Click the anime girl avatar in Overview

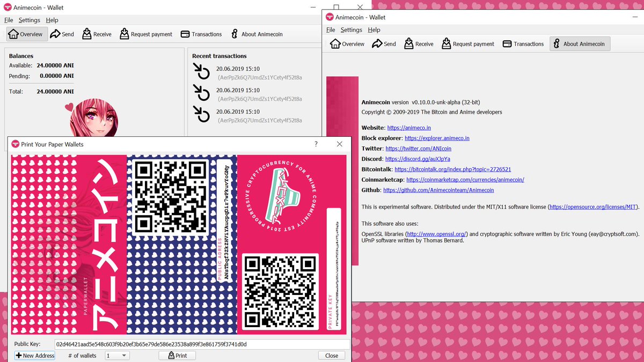click(93, 118)
